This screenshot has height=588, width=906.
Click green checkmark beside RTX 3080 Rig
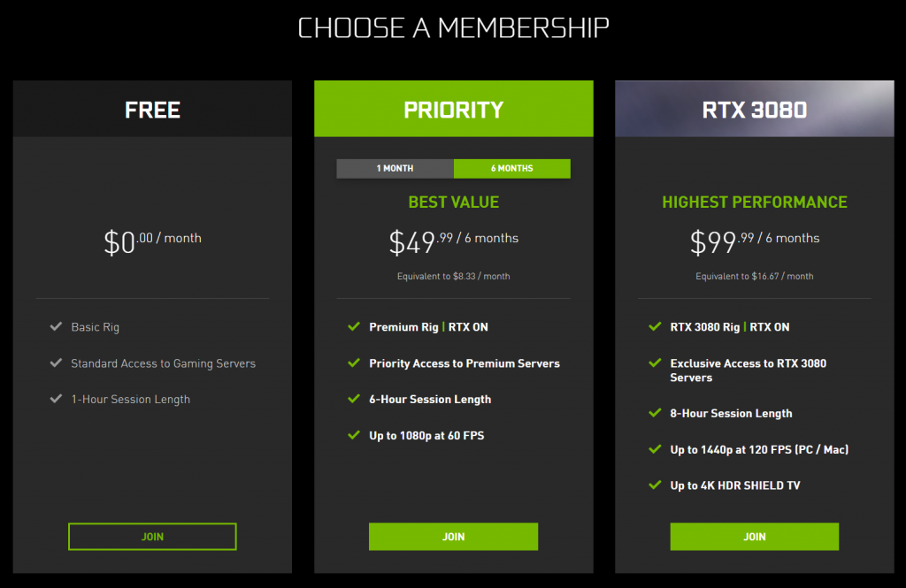656,326
